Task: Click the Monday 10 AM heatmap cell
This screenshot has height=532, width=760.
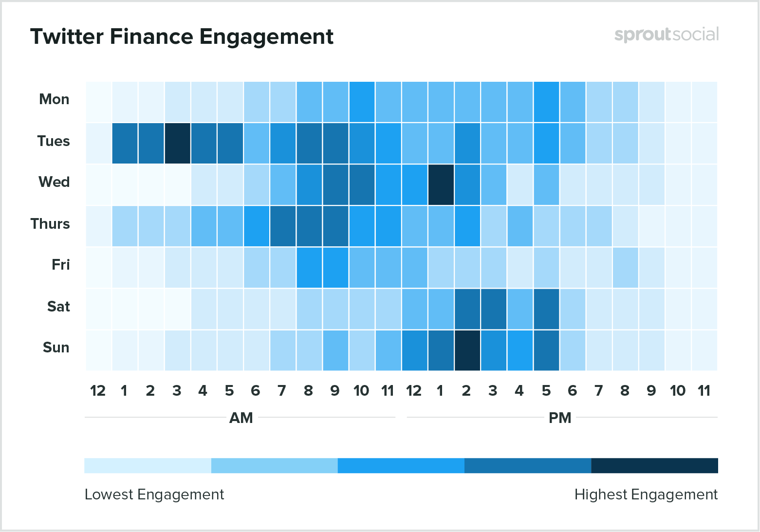Action: [362, 102]
